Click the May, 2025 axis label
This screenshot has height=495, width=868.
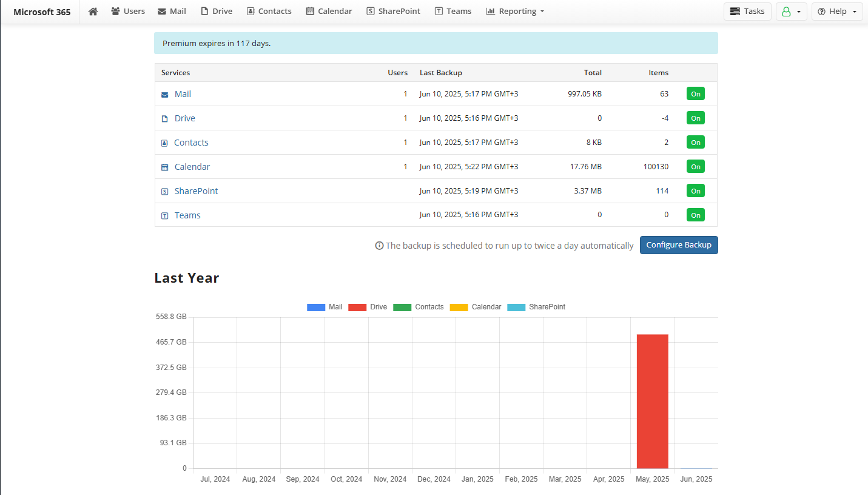click(652, 479)
